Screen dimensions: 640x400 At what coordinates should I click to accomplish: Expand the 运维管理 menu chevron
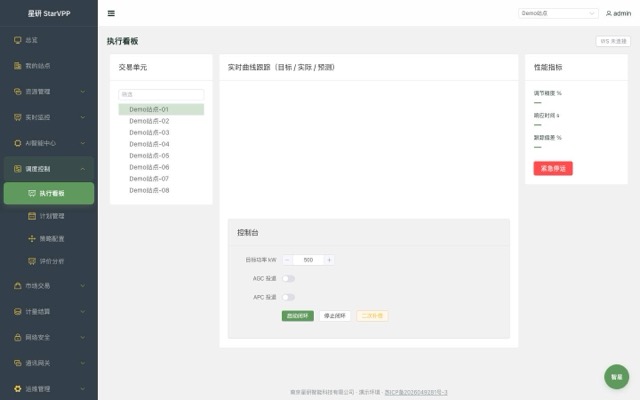coord(83,389)
